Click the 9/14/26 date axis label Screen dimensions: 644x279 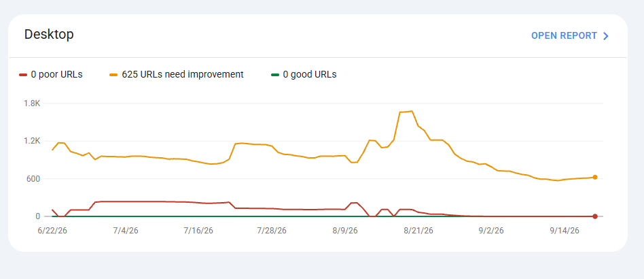pos(565,231)
